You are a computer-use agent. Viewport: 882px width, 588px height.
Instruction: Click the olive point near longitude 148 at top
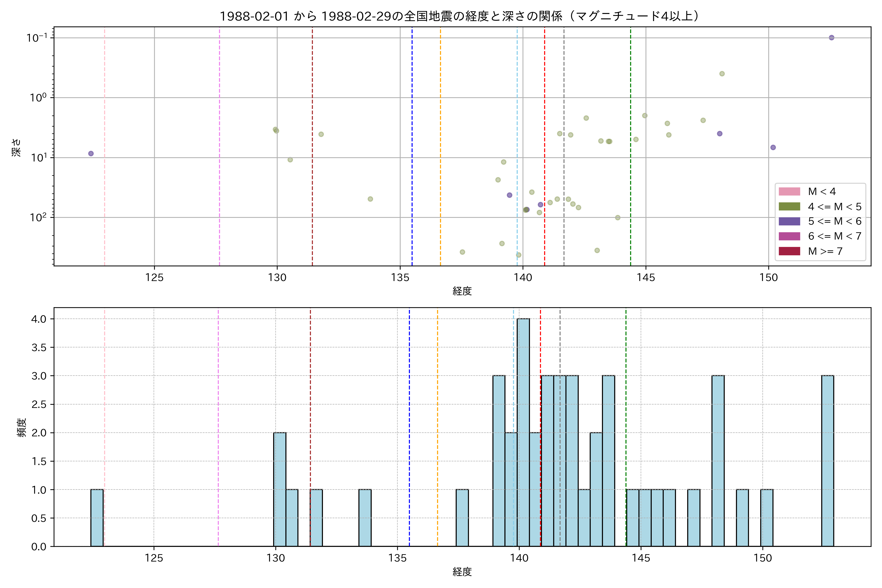click(x=722, y=74)
